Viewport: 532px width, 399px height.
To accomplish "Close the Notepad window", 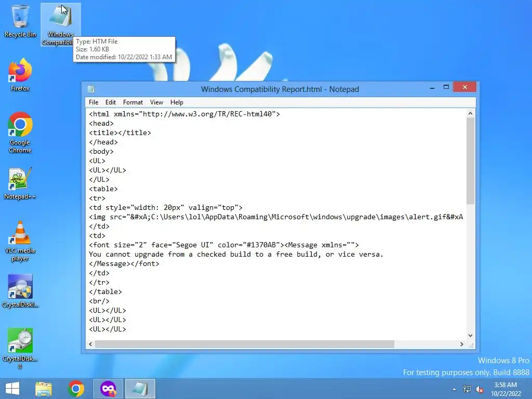I will (465, 87).
